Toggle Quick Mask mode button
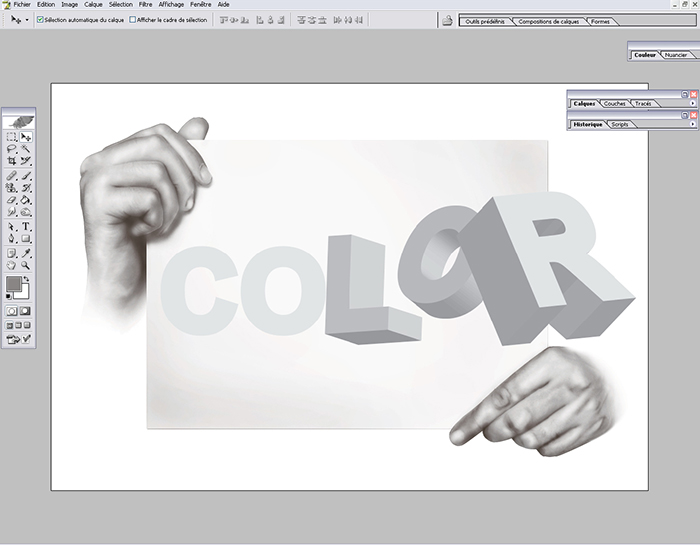700x545 pixels. tap(26, 311)
